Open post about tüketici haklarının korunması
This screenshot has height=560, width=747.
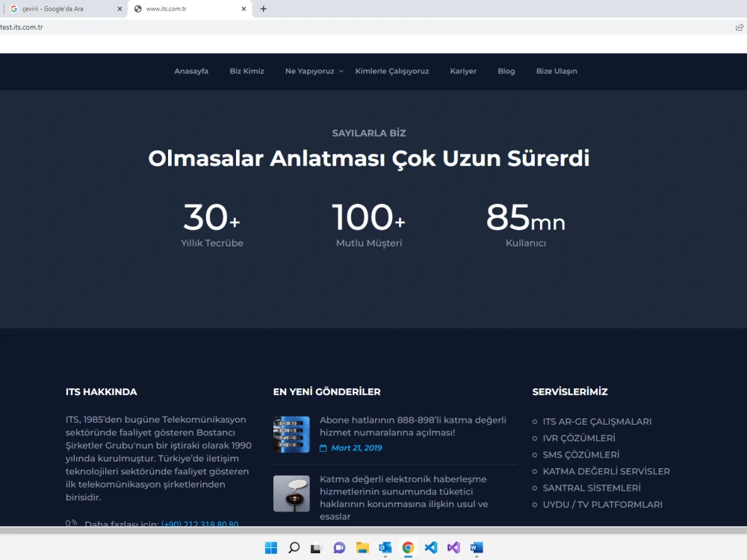(404, 497)
